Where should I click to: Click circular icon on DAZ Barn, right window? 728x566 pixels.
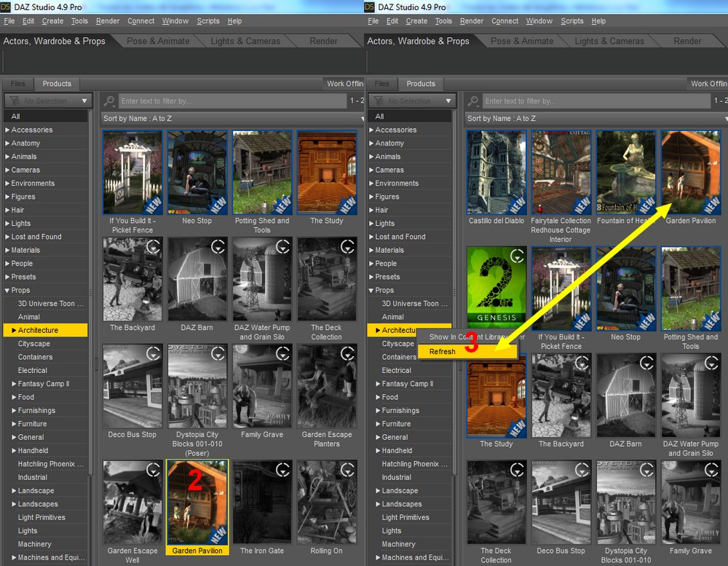tap(646, 363)
